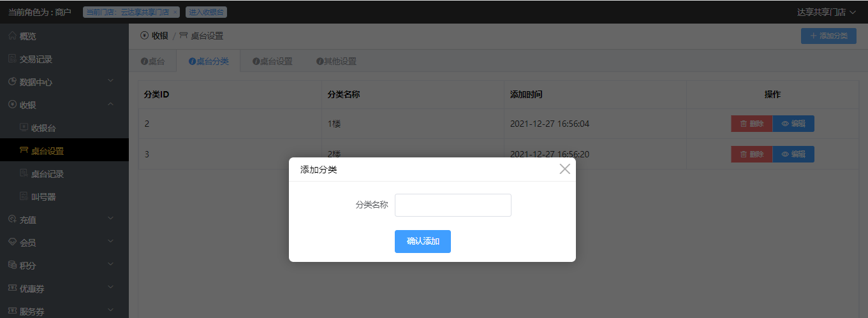Click the breadcrumb 收银 circle icon
The width and height of the screenshot is (868, 318).
click(144, 36)
